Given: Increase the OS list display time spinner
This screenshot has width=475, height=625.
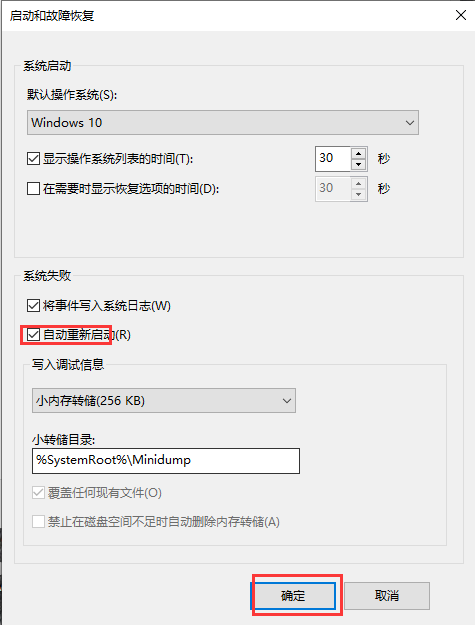Looking at the screenshot, I should pyautogui.click(x=359, y=153).
